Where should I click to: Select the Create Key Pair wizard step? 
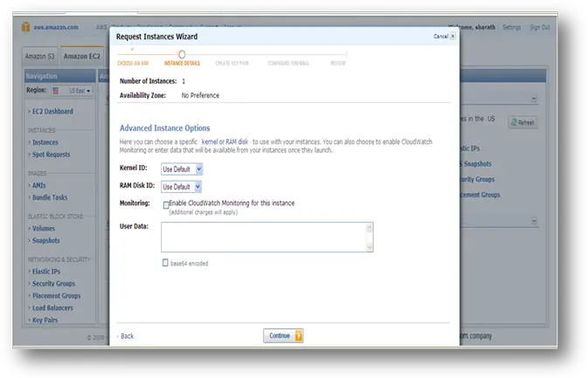(232, 63)
